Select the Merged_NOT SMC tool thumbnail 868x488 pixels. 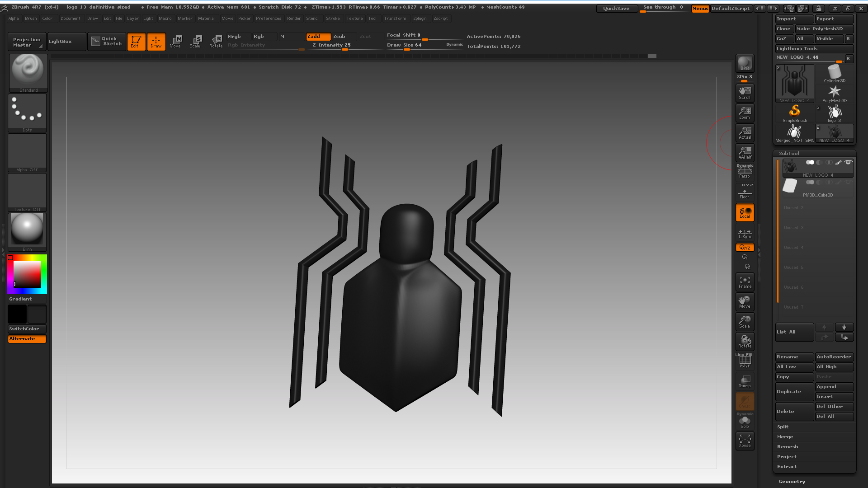point(794,133)
